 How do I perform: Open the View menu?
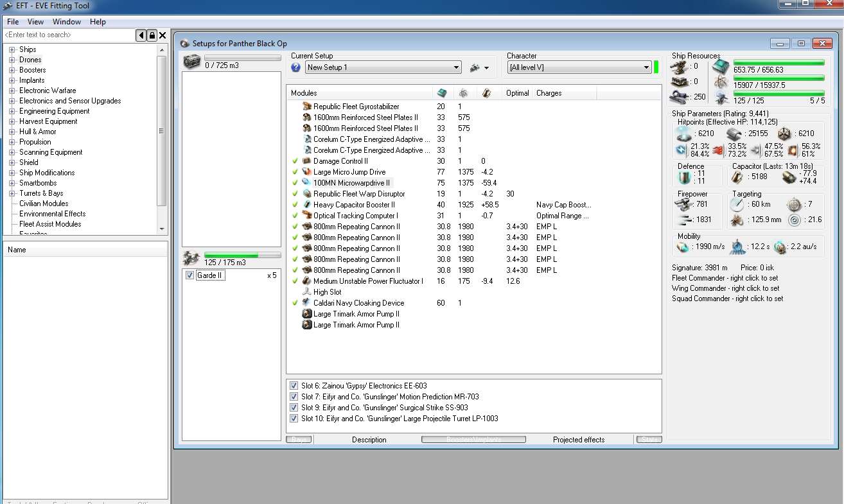pyautogui.click(x=35, y=22)
